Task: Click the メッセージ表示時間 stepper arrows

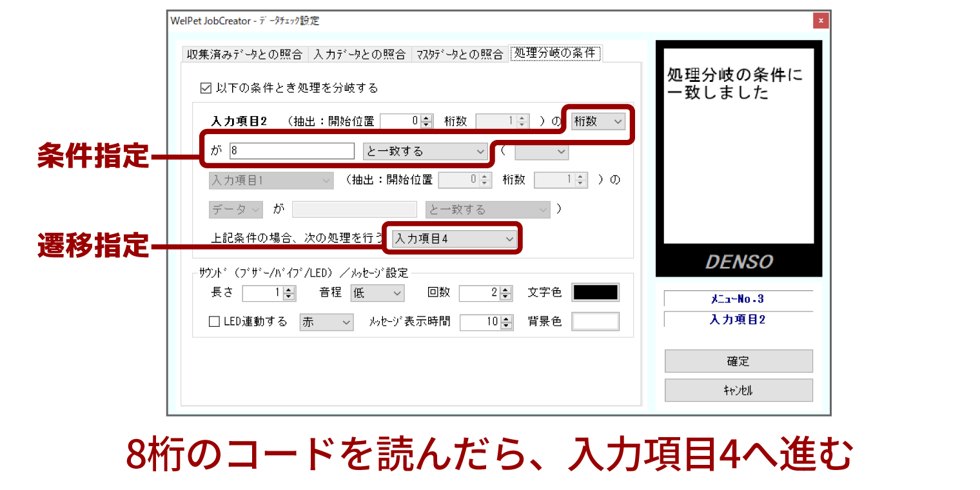Action: 506,322
